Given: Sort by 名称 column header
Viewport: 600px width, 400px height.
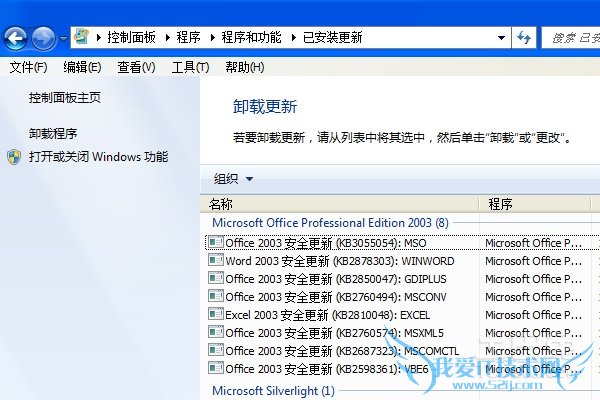Looking at the screenshot, I should 339,204.
